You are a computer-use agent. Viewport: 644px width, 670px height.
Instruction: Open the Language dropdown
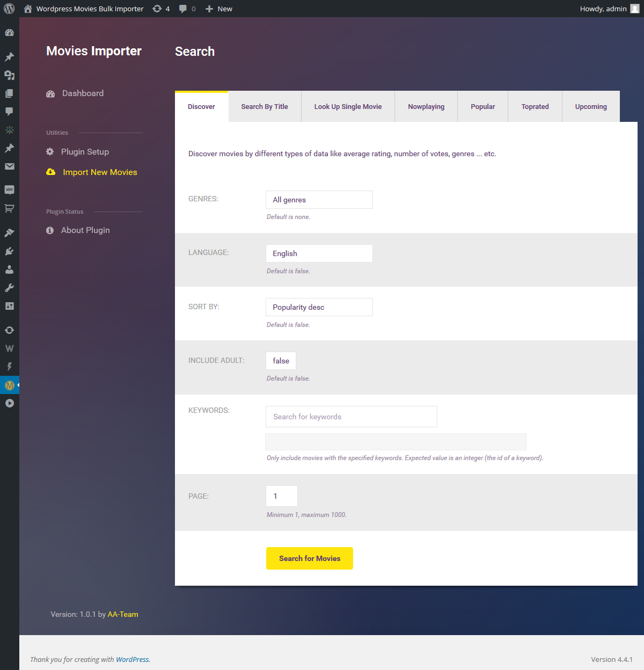[x=319, y=253]
